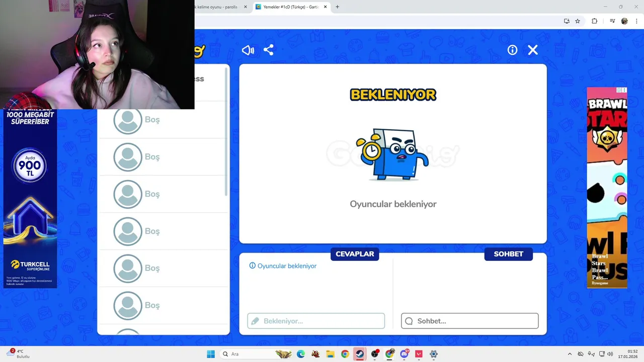The image size is (644, 362).
Task: Open Microsoft Edge from the taskbar
Action: [x=301, y=354]
